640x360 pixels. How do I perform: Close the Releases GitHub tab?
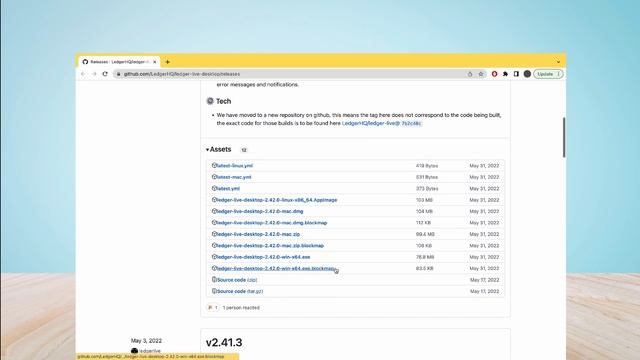click(x=155, y=62)
